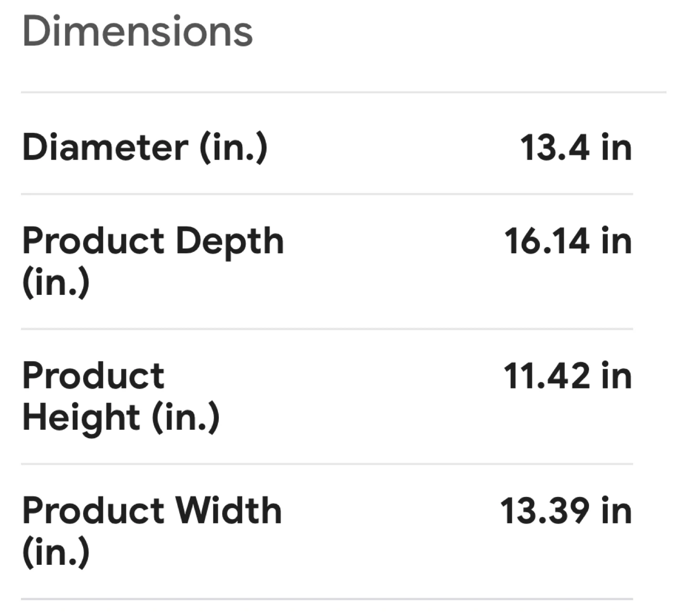Click the divider below Product Width row
688x616 pixels.
[x=327, y=599]
